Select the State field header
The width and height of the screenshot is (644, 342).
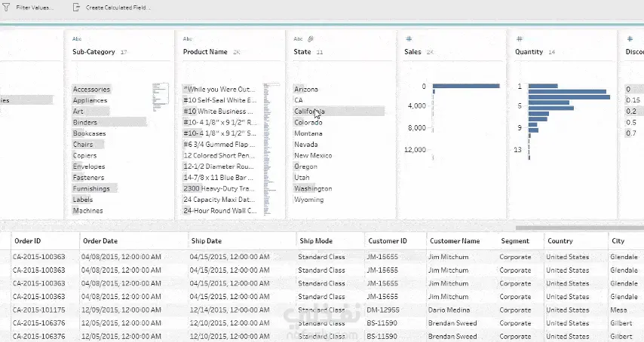[302, 52]
